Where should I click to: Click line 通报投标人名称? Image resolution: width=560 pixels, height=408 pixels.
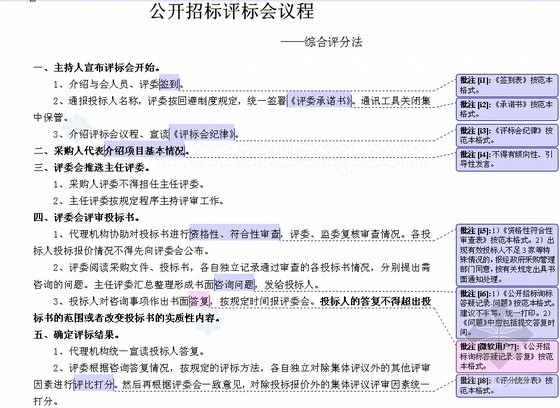232,109
